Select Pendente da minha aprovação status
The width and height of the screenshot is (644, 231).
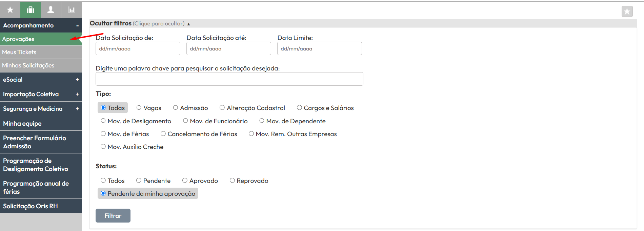pos(103,193)
